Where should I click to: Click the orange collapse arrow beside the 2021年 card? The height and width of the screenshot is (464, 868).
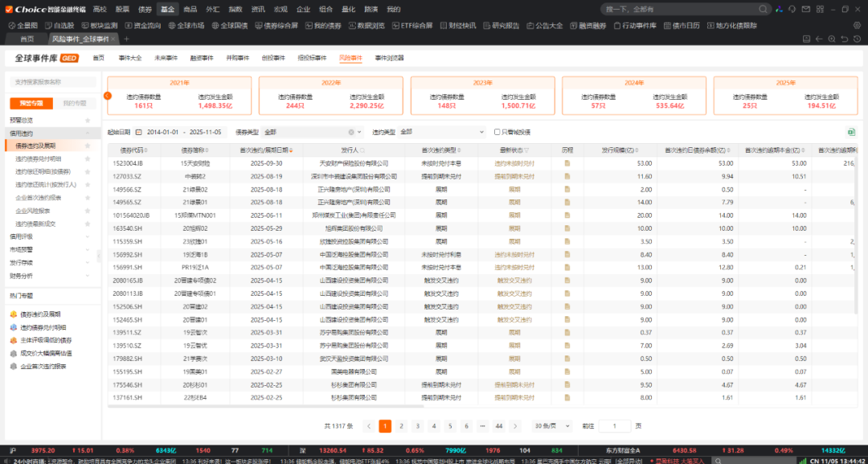(x=107, y=96)
